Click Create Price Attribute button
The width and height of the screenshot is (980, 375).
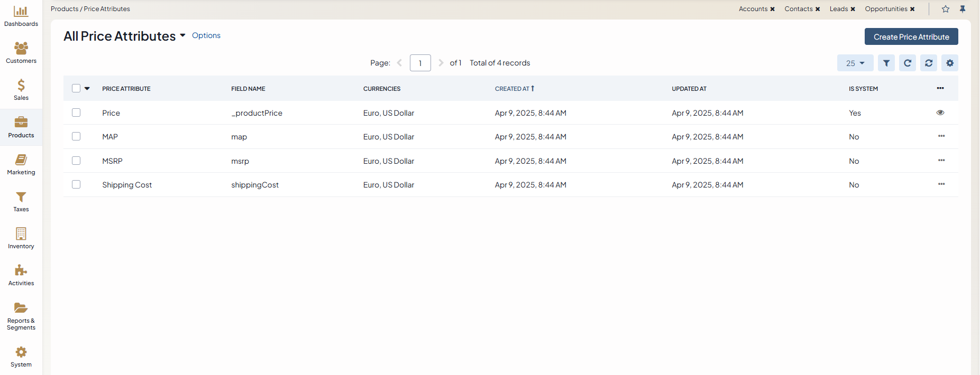click(x=911, y=36)
